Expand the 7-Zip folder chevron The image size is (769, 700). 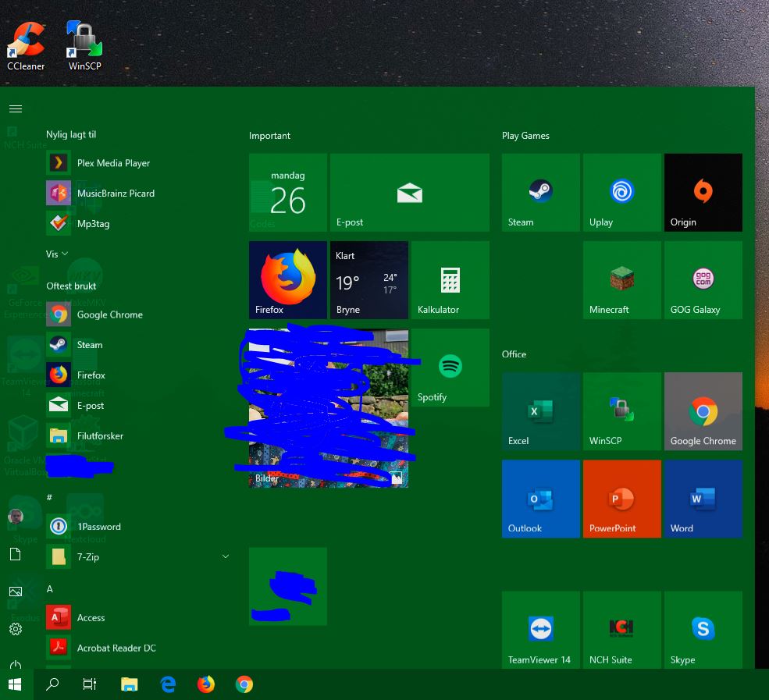click(x=226, y=556)
